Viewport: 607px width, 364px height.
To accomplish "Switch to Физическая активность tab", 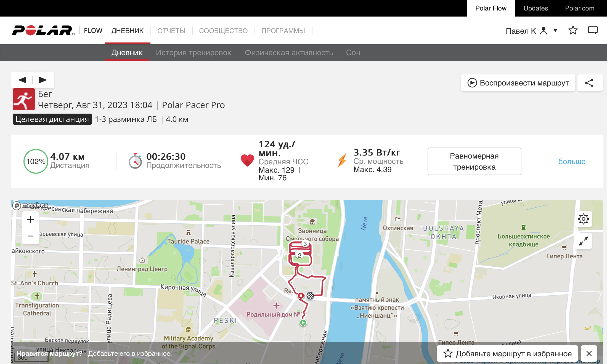I will click(289, 52).
